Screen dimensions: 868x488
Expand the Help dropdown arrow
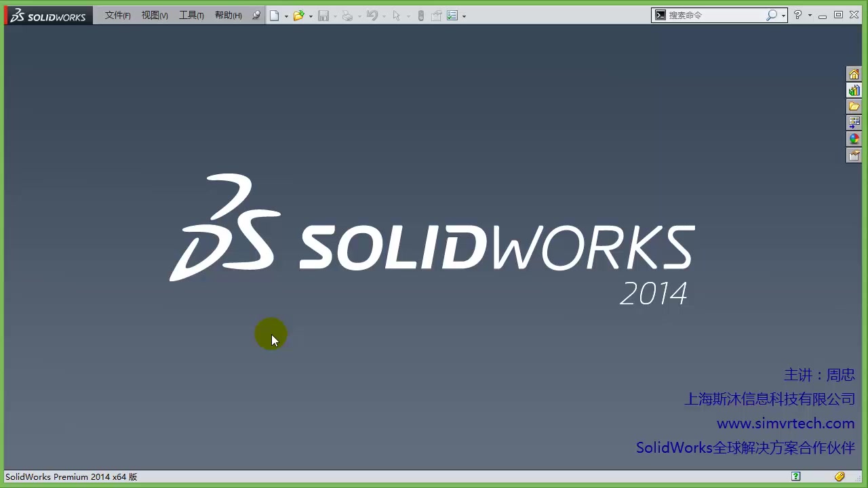[x=810, y=16]
